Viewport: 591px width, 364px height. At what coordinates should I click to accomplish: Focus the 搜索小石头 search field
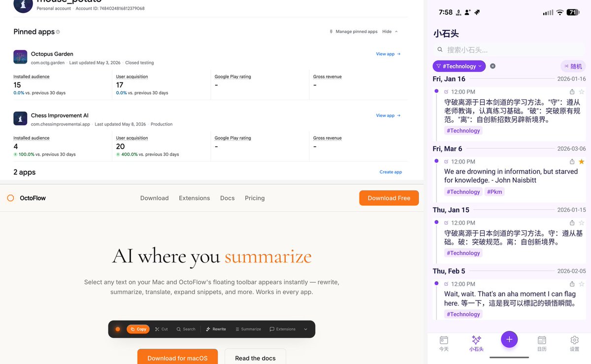(x=509, y=50)
